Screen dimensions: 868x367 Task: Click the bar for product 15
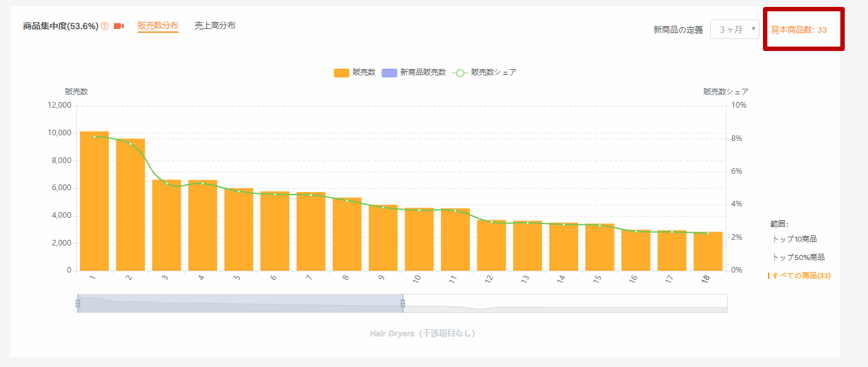(x=600, y=247)
